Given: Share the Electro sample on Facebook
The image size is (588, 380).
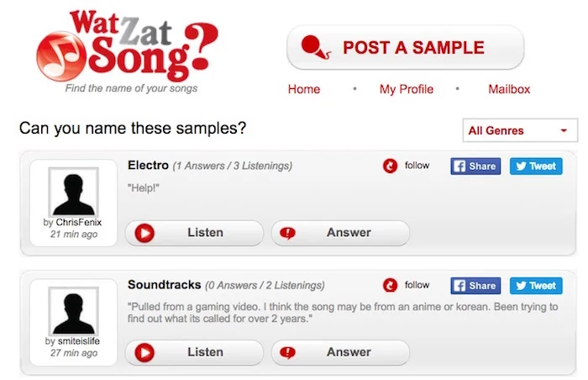Looking at the screenshot, I should pyautogui.click(x=475, y=166).
